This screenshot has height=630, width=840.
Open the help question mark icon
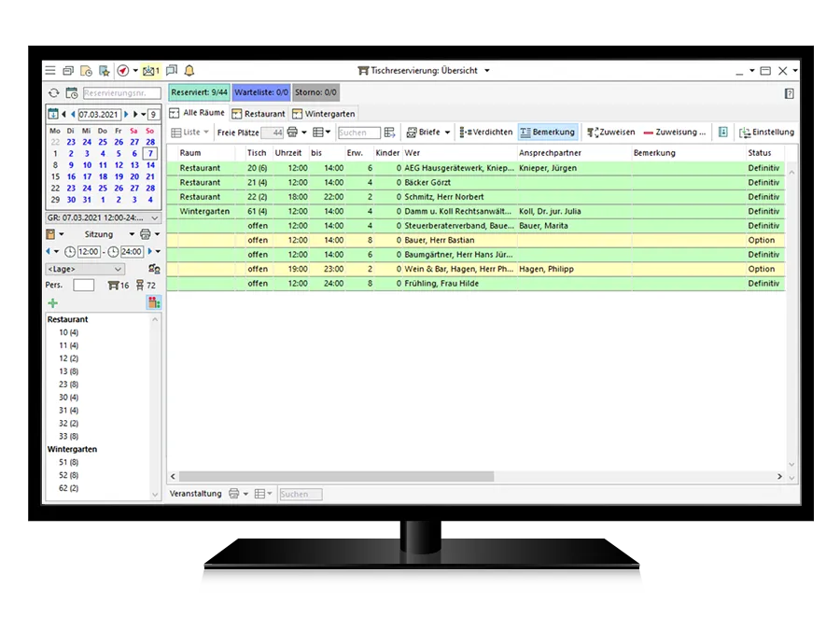click(790, 93)
